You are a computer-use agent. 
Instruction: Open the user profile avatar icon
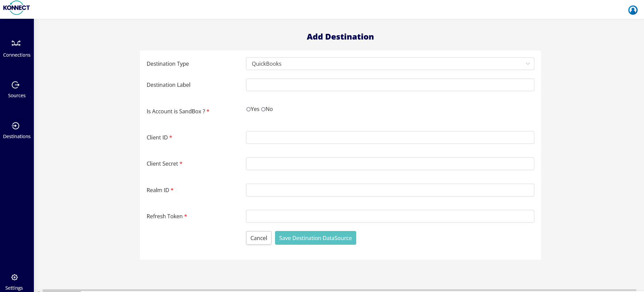pos(633,10)
